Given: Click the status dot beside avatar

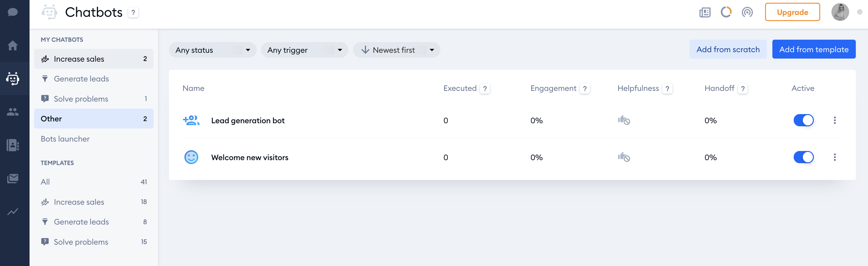Looking at the screenshot, I should pyautogui.click(x=859, y=12).
